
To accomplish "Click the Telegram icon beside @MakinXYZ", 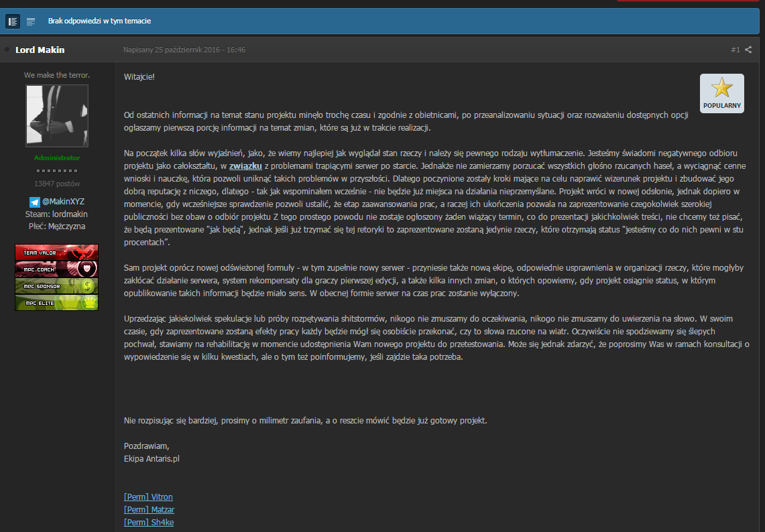I will (35, 202).
